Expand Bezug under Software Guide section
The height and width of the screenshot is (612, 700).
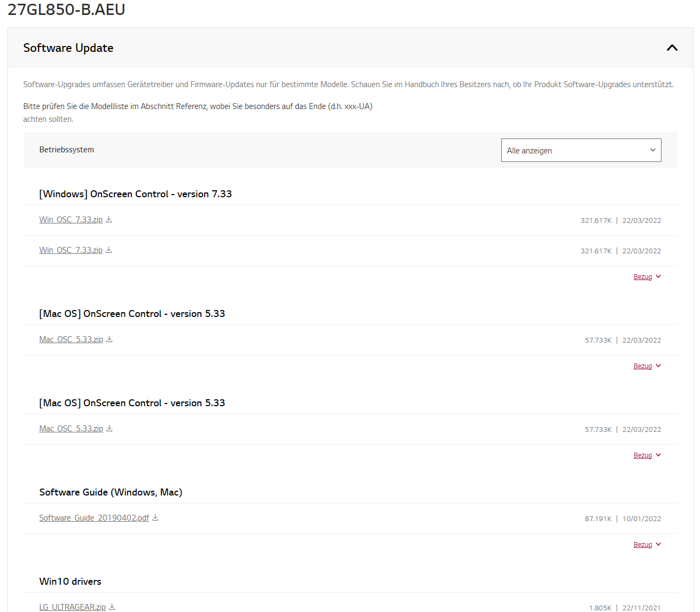[643, 545]
